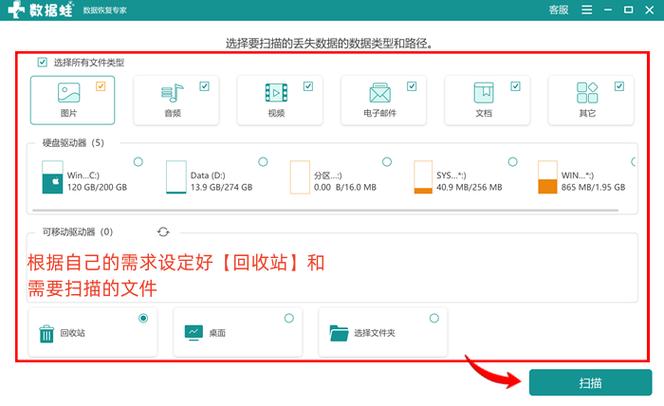Close the 数据蛙 window

coord(649,10)
